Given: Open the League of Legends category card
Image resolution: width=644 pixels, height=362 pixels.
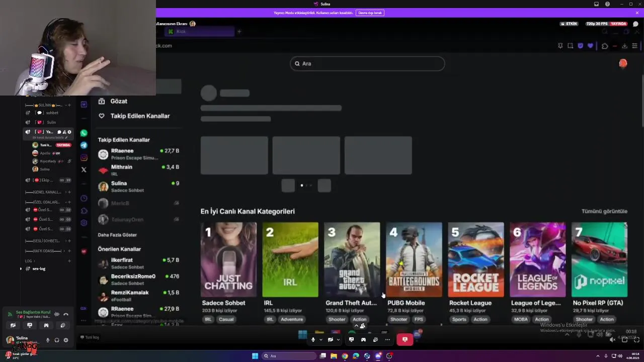Looking at the screenshot, I should 538,259.
